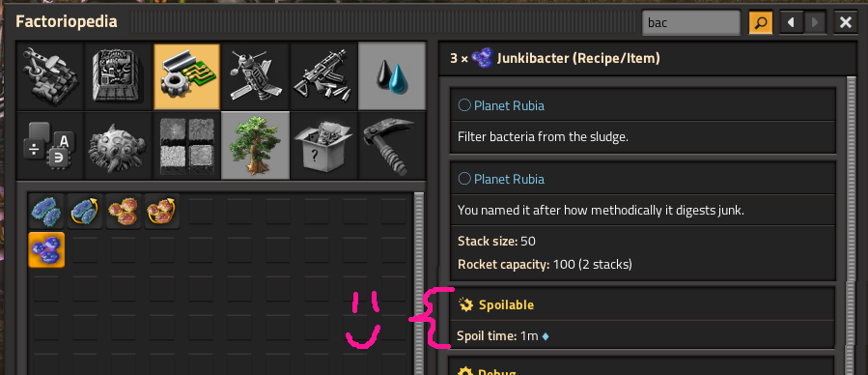Open the Production category tab
The height and width of the screenshot is (375, 868).
pyautogui.click(x=119, y=76)
